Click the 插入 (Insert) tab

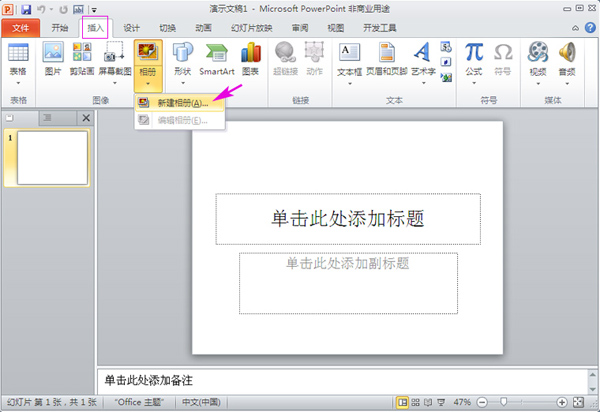tap(95, 28)
